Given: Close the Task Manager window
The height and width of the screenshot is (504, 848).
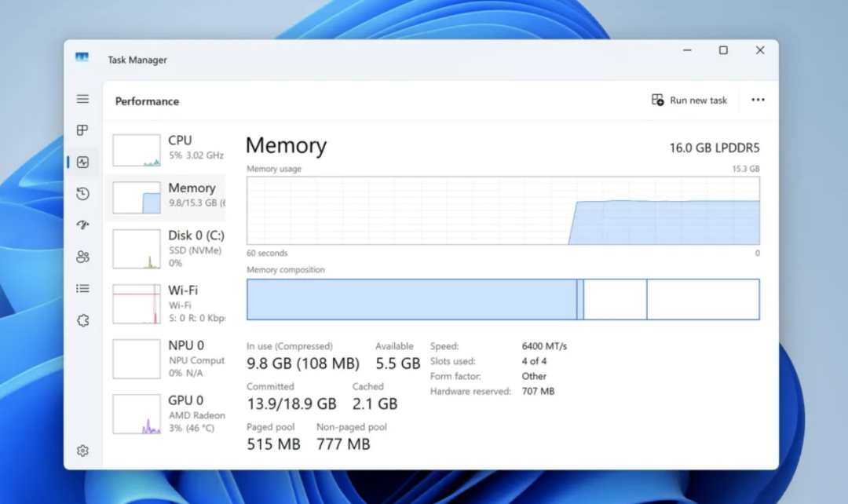Looking at the screenshot, I should (x=760, y=50).
